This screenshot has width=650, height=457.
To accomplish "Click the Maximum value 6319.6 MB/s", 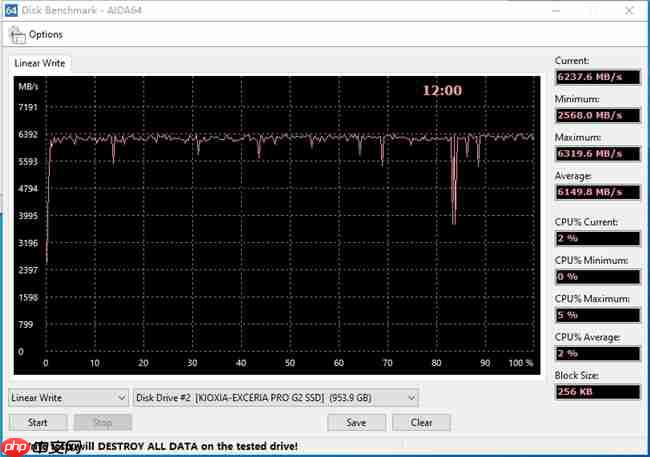I will (x=598, y=154).
